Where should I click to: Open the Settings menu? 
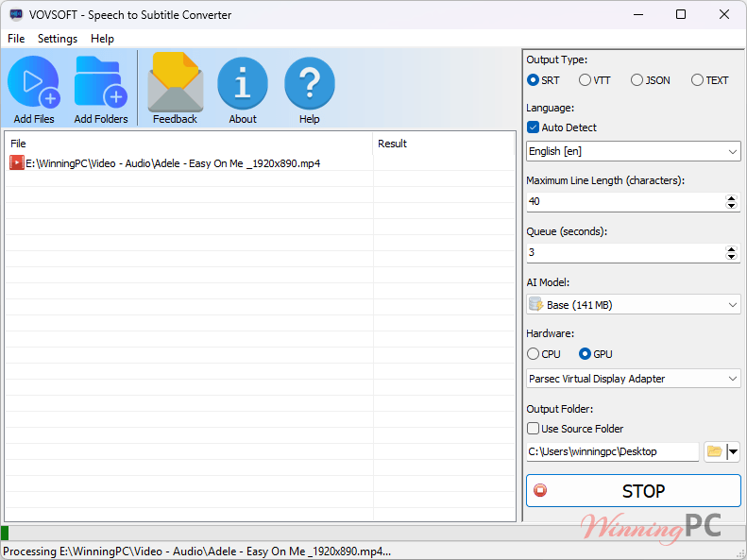(x=58, y=39)
